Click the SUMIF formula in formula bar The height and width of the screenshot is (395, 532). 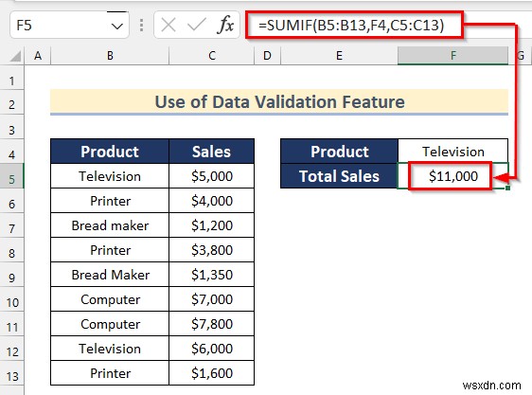tap(351, 26)
